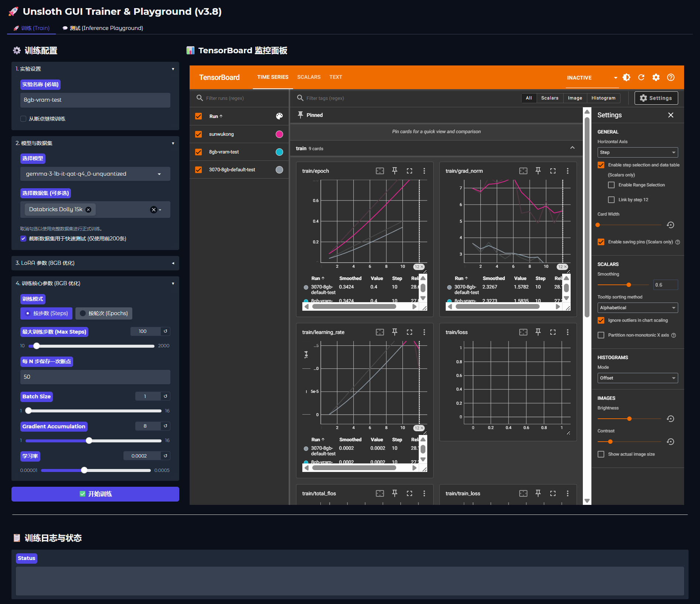The width and height of the screenshot is (700, 604).
Task: Click the Histogram filter button
Action: click(603, 98)
